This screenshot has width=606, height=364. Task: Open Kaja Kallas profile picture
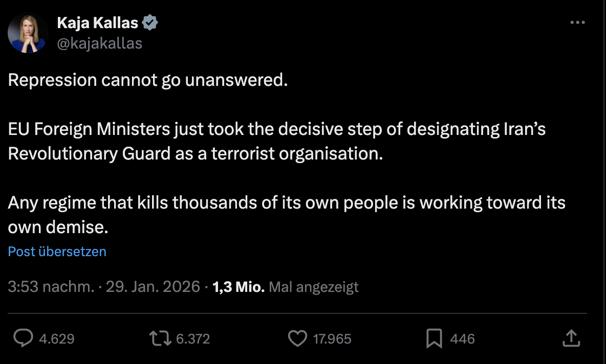tap(28, 33)
